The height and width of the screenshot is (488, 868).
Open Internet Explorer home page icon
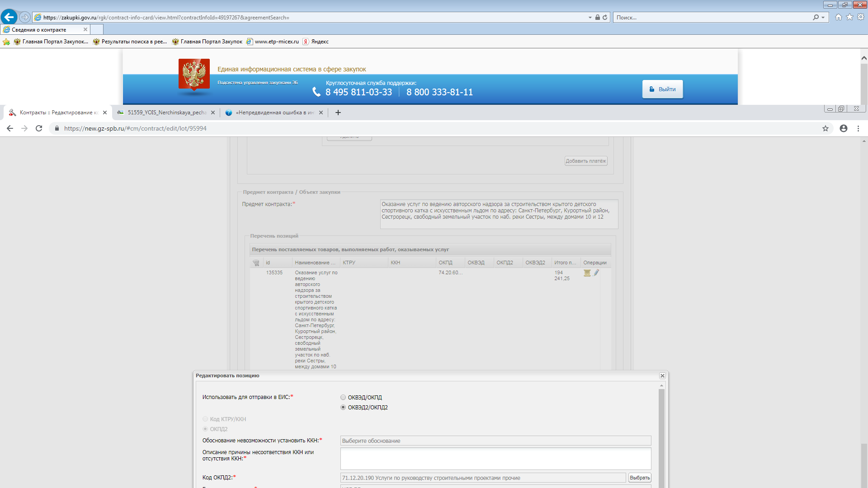click(839, 17)
